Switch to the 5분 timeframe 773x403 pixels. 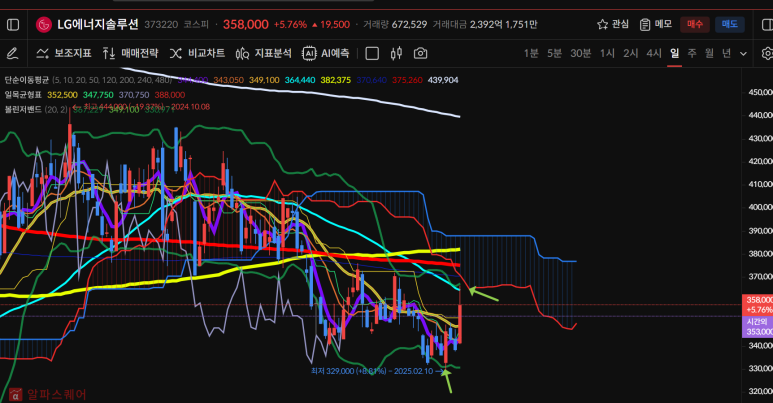tap(554, 53)
